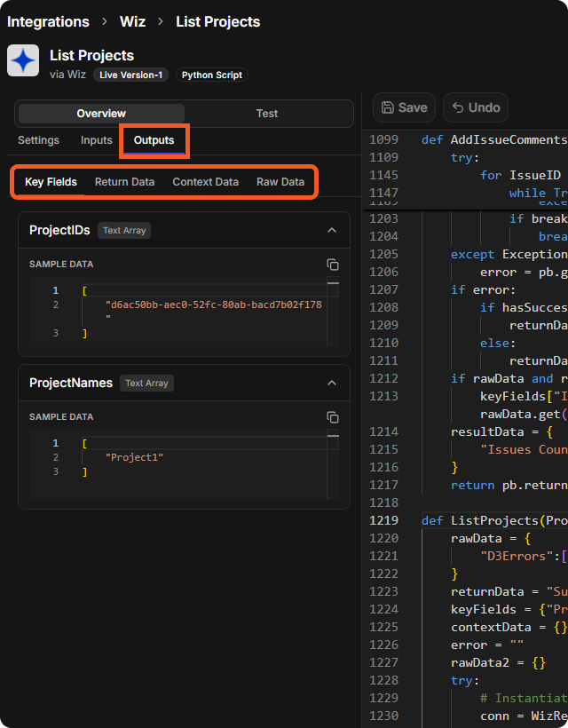Select the Key Fields tab
Screen dimensions: 568x728
(51, 182)
